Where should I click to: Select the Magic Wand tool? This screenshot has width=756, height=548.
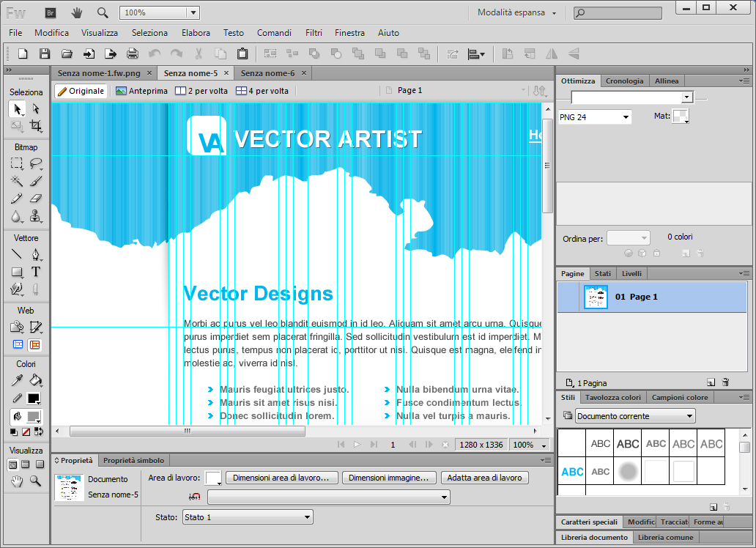pos(17,181)
